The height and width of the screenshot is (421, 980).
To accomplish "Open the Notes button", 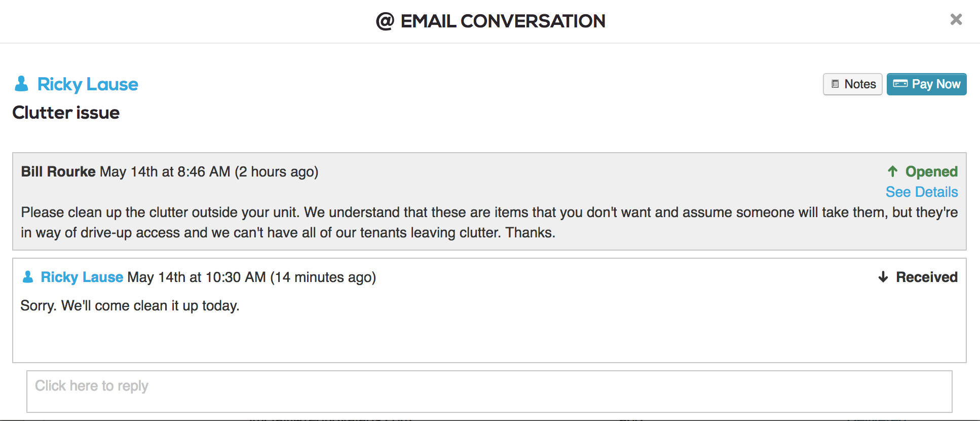I will pyautogui.click(x=853, y=84).
